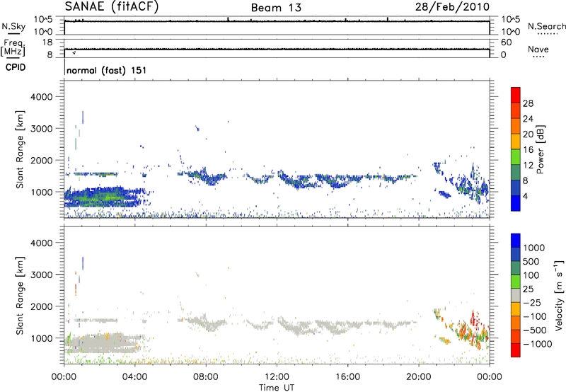Select the CPID row label
The height and width of the screenshot is (392, 566).
pos(16,67)
